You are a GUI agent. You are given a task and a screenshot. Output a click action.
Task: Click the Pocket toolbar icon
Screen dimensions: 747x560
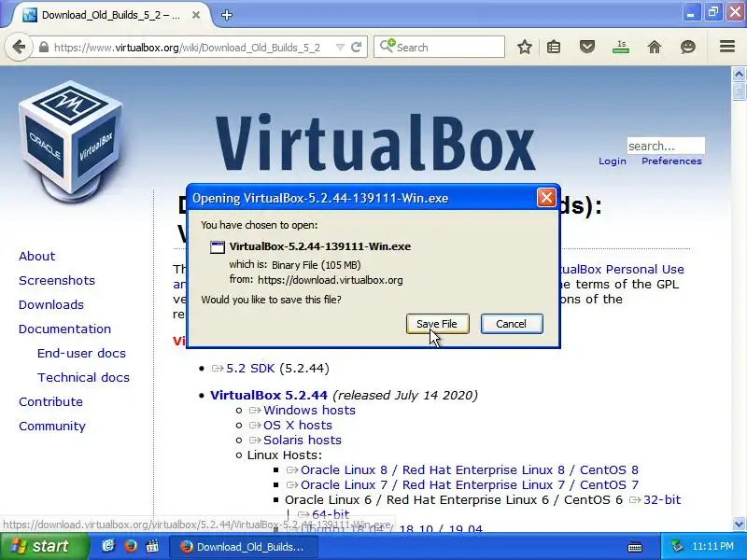[587, 47]
